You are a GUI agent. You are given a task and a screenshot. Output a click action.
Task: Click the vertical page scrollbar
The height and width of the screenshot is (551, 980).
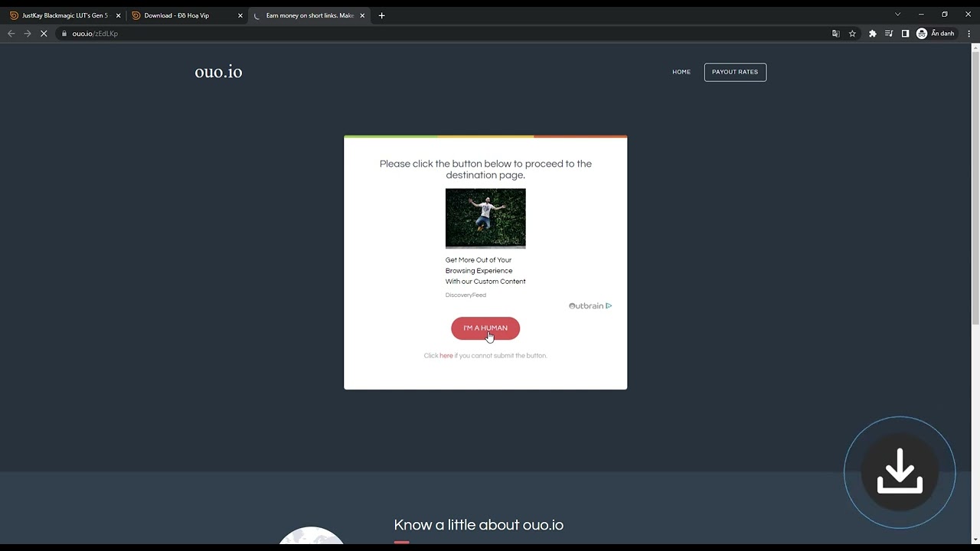coord(975,187)
